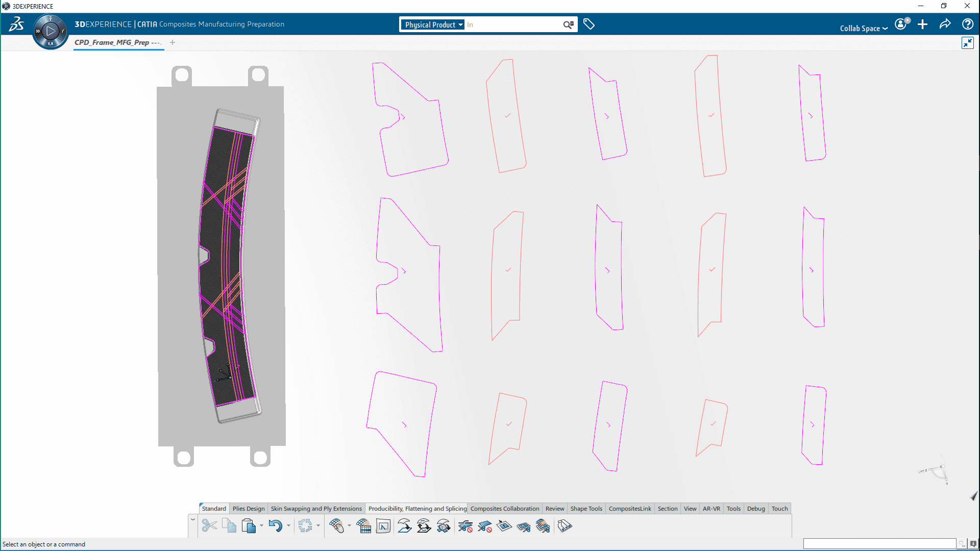Expand the Undo history dropdown arrow

coord(288,525)
